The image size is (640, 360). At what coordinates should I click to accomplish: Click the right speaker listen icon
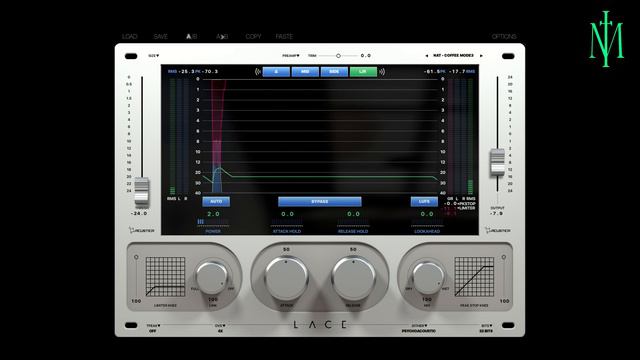(x=382, y=72)
